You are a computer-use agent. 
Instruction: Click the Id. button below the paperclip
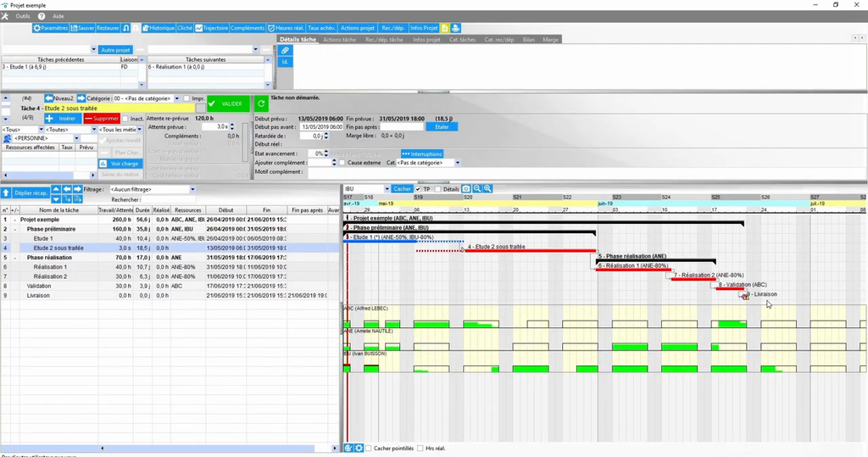pyautogui.click(x=285, y=62)
